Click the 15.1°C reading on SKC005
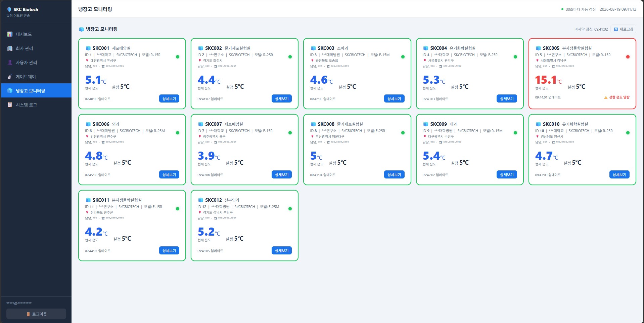This screenshot has height=323, width=644. (x=548, y=80)
